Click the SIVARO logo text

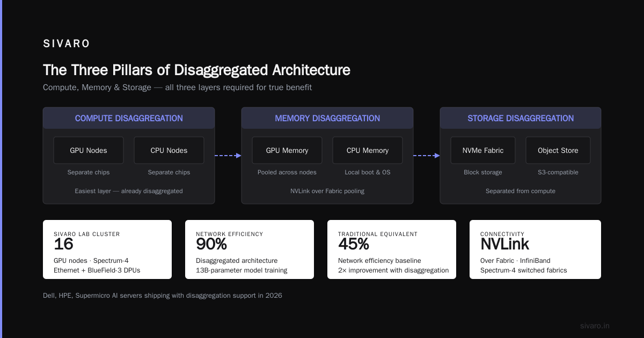pyautogui.click(x=67, y=44)
